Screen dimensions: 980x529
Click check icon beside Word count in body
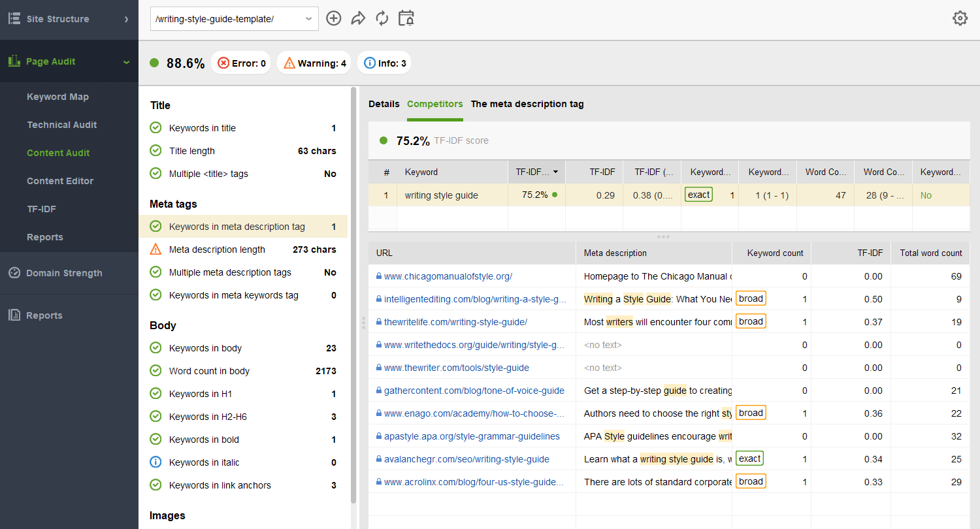click(x=155, y=371)
